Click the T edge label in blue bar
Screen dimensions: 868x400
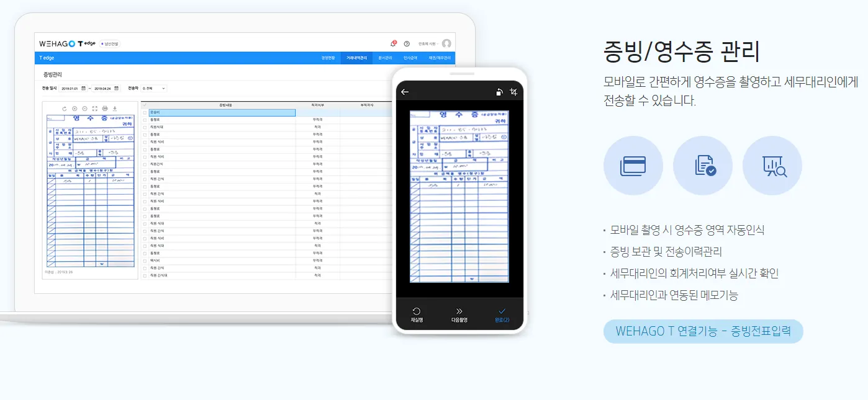pos(47,58)
